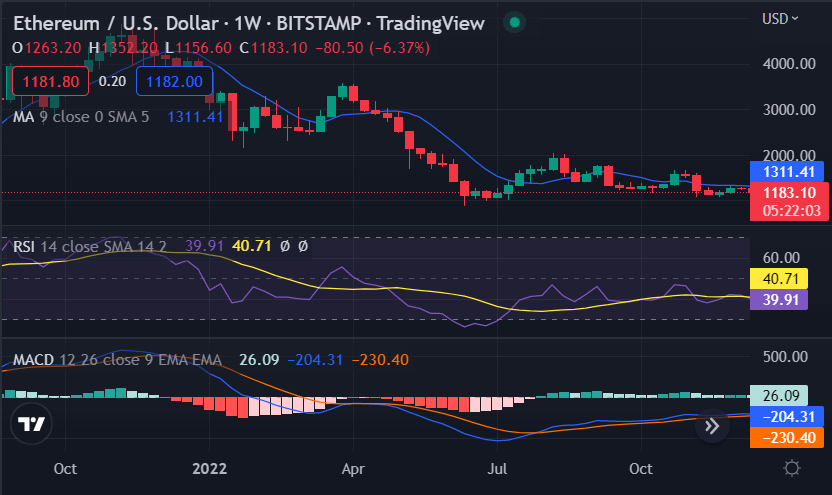Click the green market status dot
Viewport: 832px width, 495px height.
click(x=514, y=22)
